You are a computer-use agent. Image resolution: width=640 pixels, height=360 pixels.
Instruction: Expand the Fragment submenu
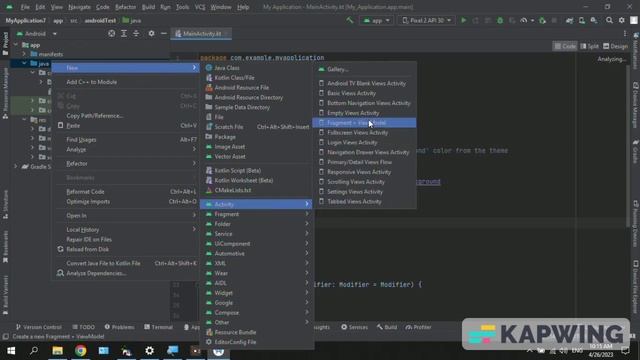click(257, 214)
